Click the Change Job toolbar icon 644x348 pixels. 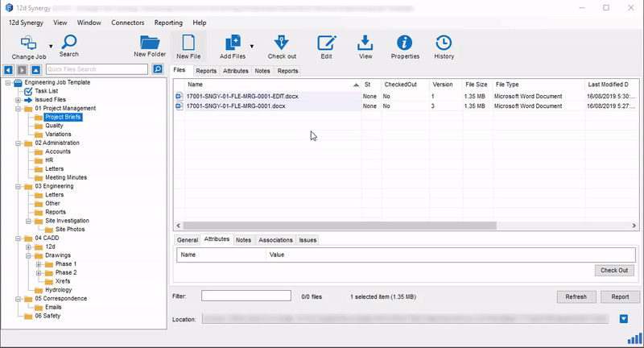click(x=28, y=43)
